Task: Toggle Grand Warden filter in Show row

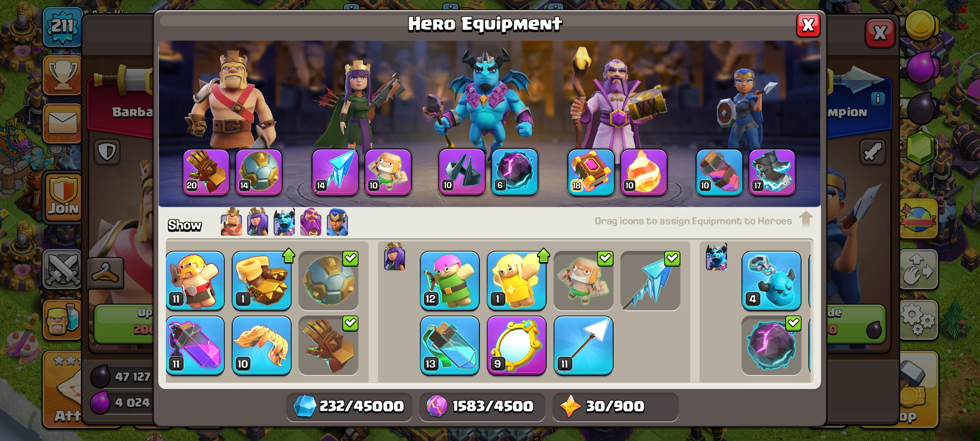Action: point(310,222)
